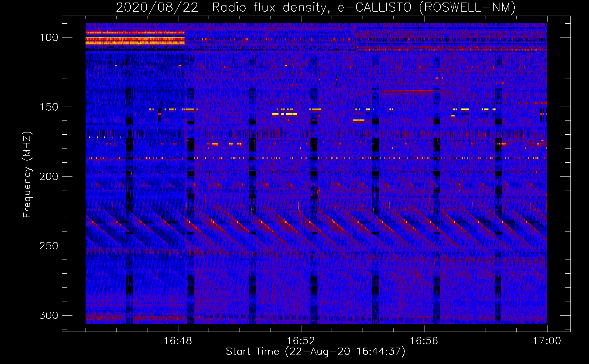Click the 100 frequency tick label

[x=49, y=37]
